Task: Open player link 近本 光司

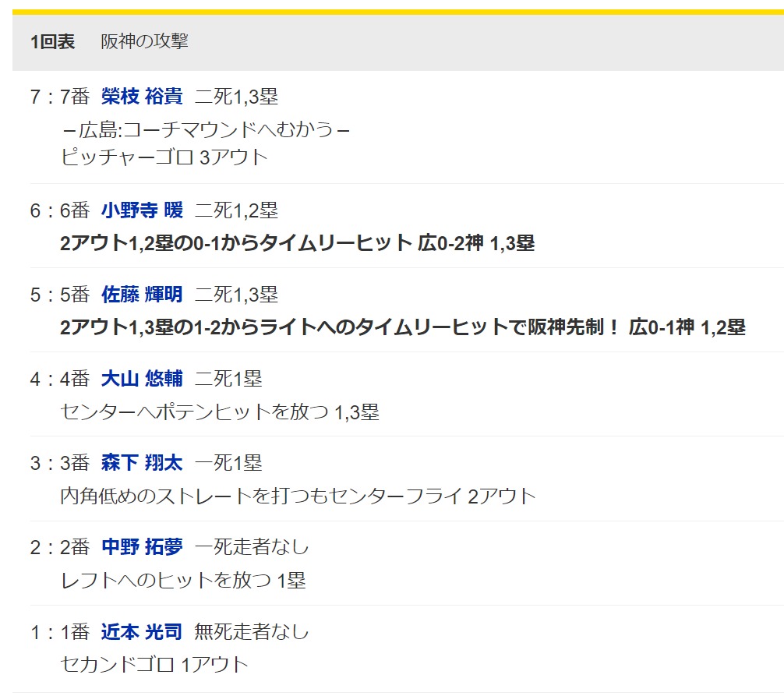Action: click(142, 631)
